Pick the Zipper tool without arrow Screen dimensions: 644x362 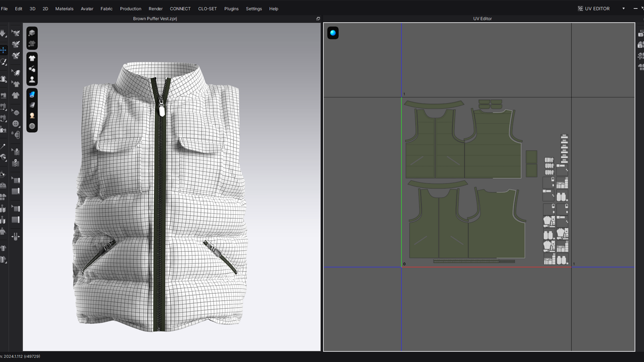click(16, 163)
